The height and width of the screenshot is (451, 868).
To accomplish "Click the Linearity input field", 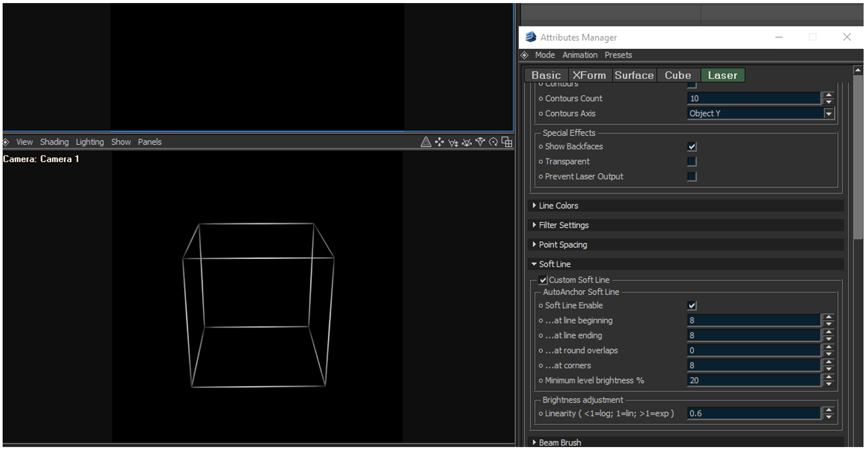I will point(753,414).
